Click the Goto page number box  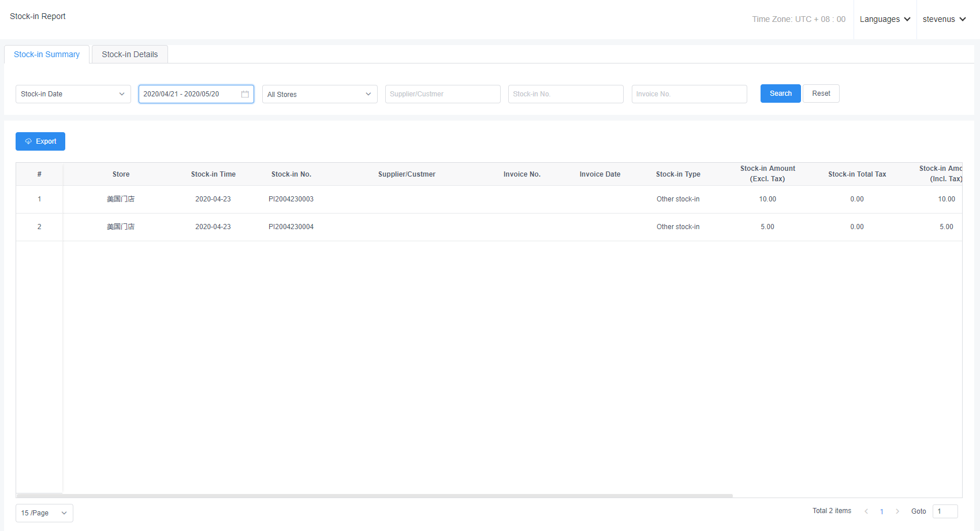pyautogui.click(x=945, y=511)
